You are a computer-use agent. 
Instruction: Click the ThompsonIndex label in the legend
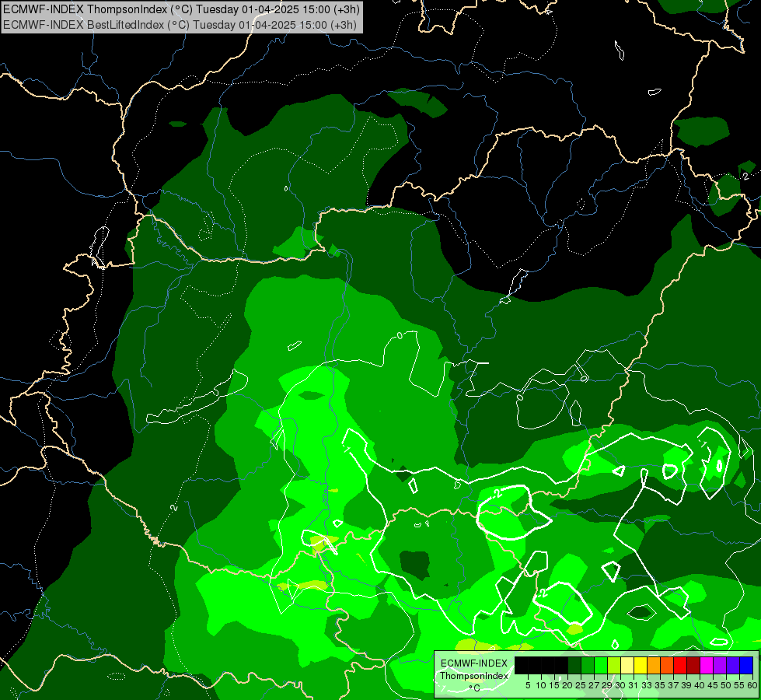[474, 676]
